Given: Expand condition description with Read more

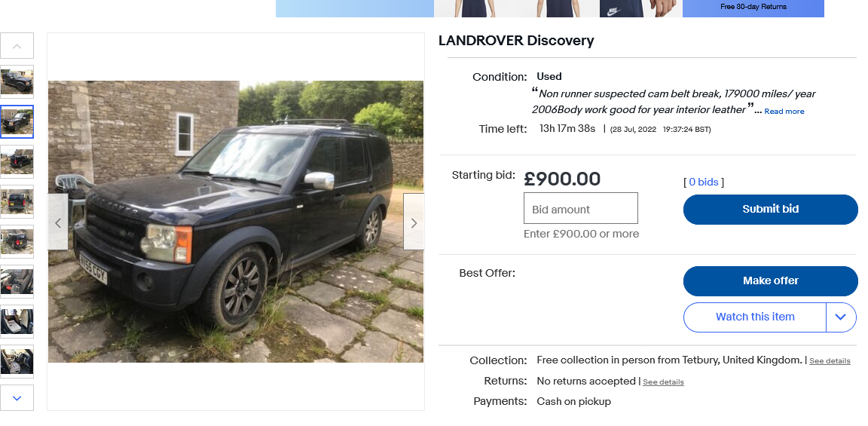Looking at the screenshot, I should (784, 112).
